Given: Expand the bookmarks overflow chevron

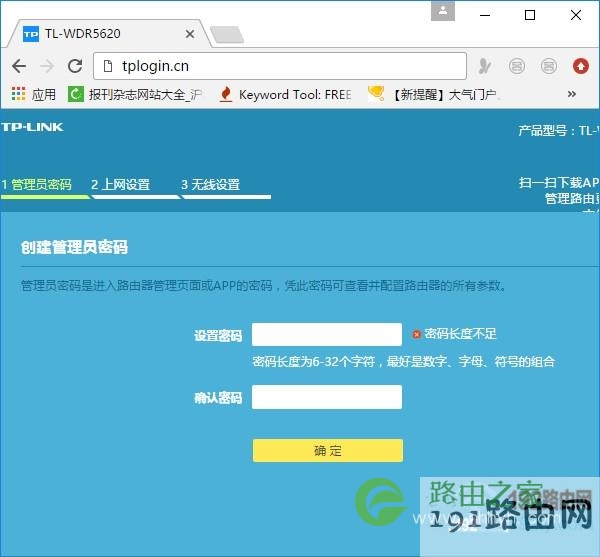Looking at the screenshot, I should pos(572,94).
